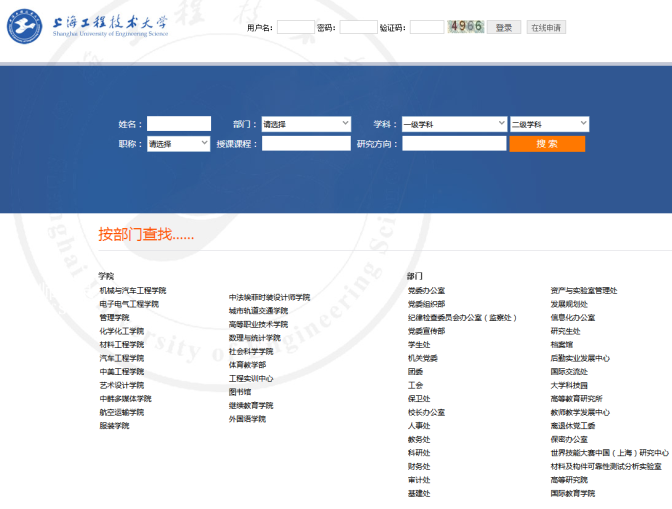Open 数理与统计学院 link
The width and height of the screenshot is (672, 509).
255,338
